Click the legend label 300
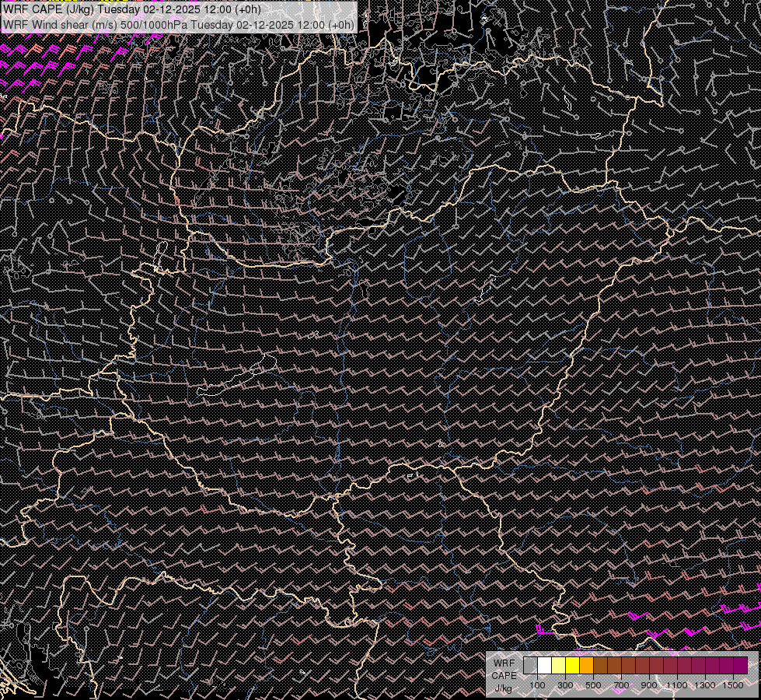Screen dimensions: 761x700 [x=565, y=685]
